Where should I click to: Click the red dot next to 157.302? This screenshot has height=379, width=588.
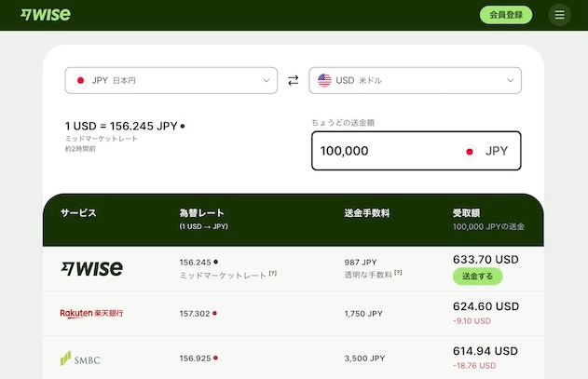[214, 314]
